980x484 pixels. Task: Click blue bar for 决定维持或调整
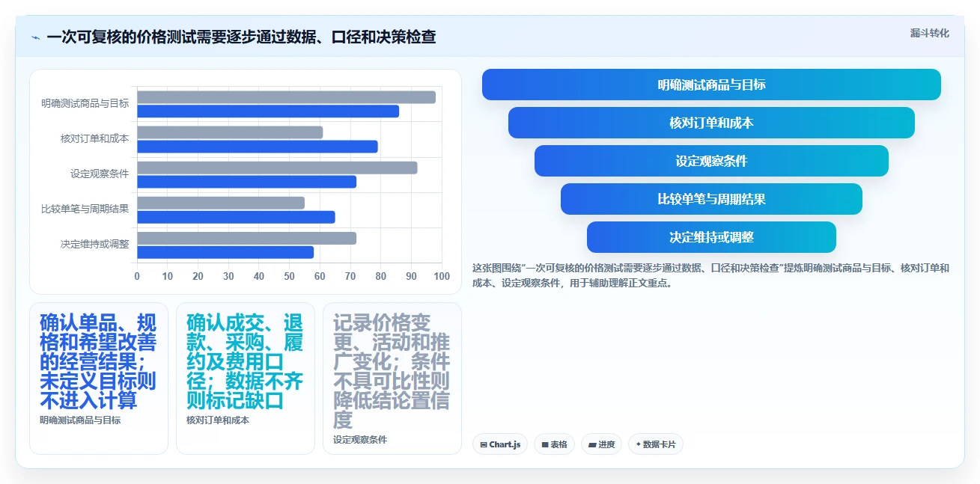tap(225, 252)
